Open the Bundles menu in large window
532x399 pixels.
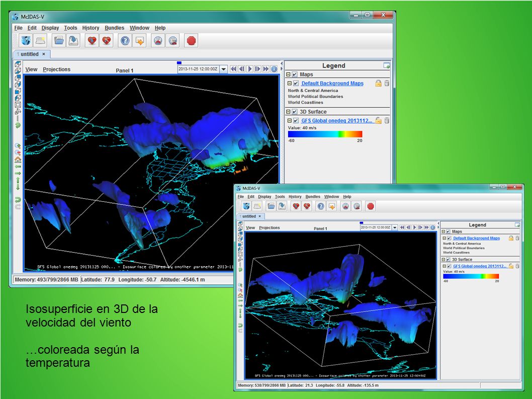pos(114,28)
